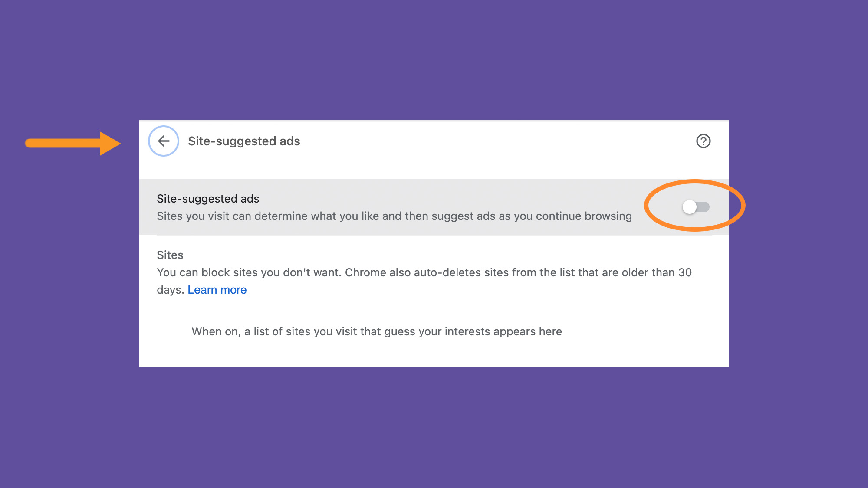
Task: Click the Site-suggested ads label in gray row
Action: pos(208,199)
